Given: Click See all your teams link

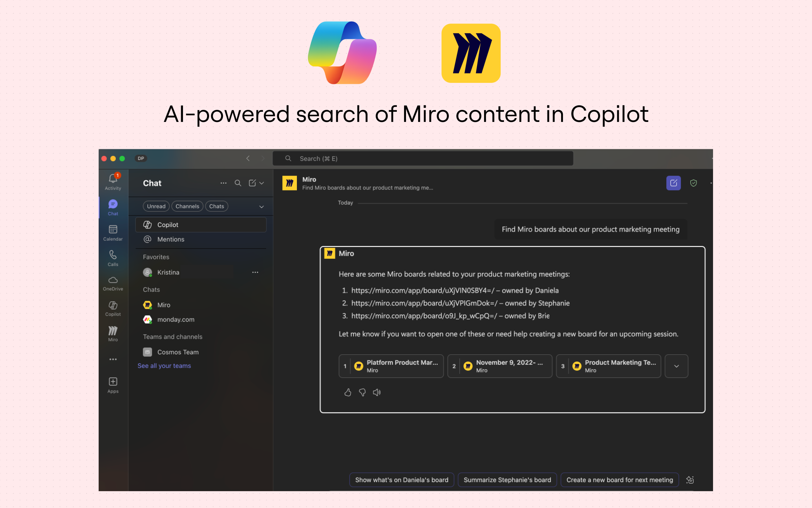Looking at the screenshot, I should [164, 365].
